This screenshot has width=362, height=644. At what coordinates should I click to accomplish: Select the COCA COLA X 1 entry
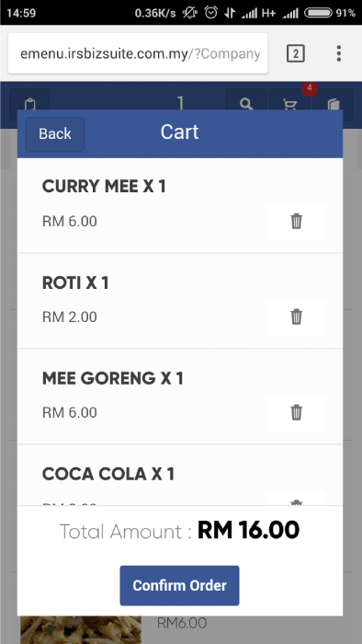(180, 476)
